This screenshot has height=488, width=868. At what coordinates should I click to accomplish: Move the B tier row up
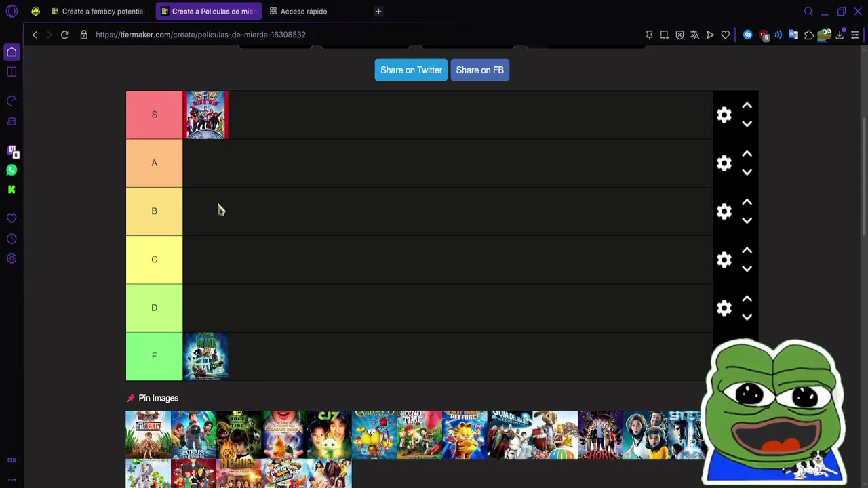pos(747,202)
